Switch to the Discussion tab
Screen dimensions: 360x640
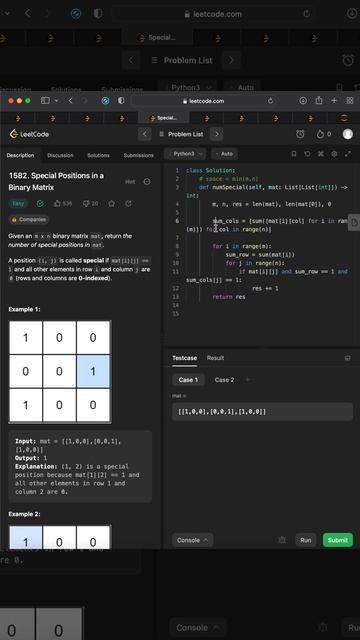pyautogui.click(x=60, y=155)
